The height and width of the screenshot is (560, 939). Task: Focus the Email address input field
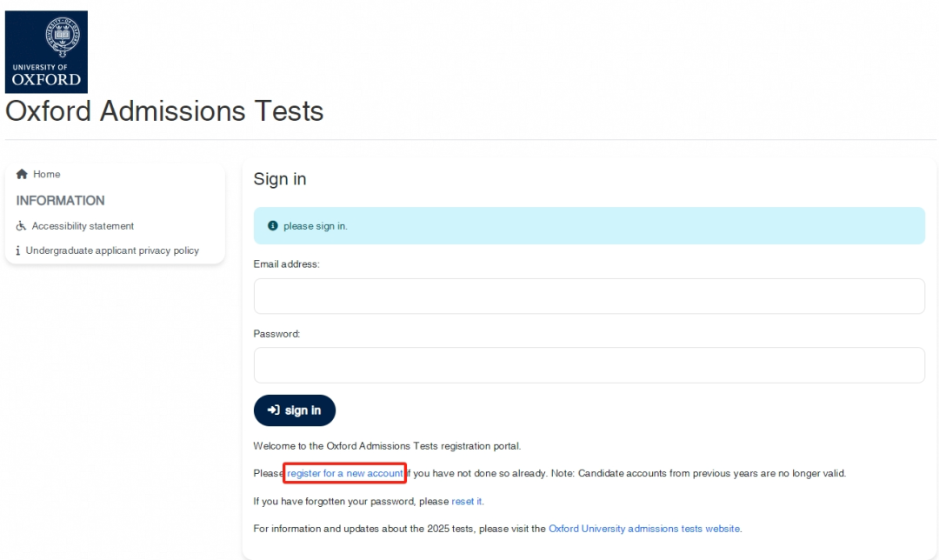pyautogui.click(x=589, y=296)
